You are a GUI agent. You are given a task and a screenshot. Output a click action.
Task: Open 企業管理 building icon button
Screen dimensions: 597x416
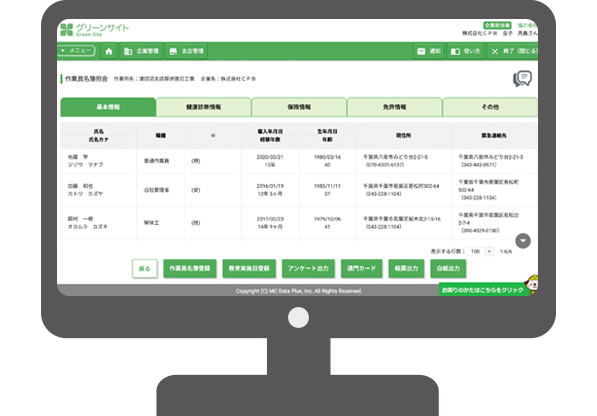[x=141, y=51]
